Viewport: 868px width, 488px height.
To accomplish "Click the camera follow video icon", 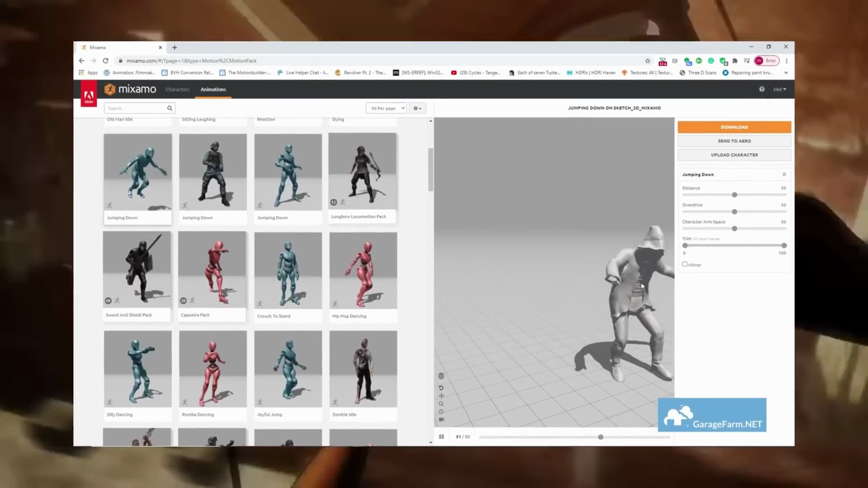I will point(441,419).
